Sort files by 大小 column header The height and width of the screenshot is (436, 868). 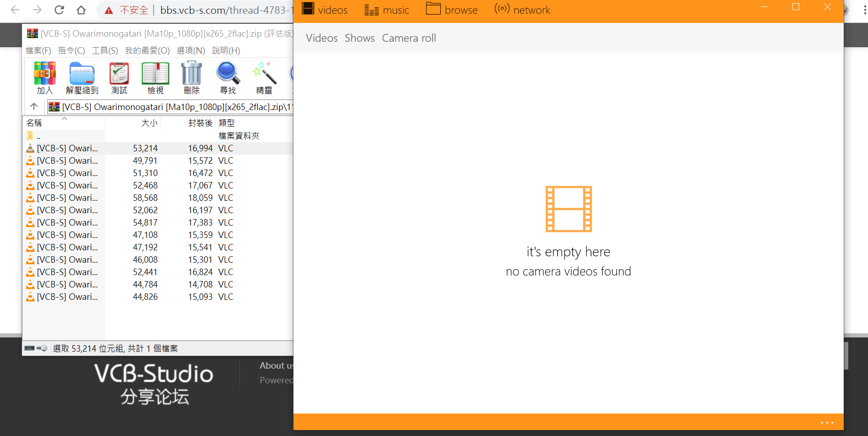coord(133,123)
